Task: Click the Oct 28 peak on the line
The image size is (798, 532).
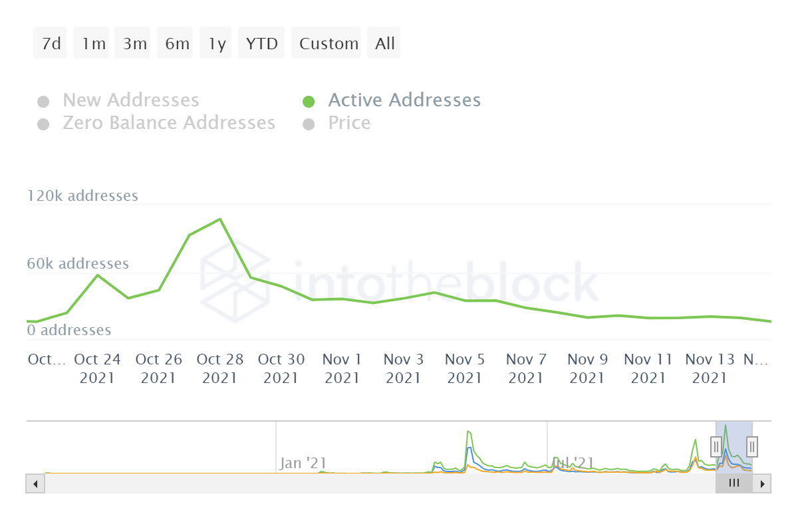Action: pyautogui.click(x=219, y=219)
